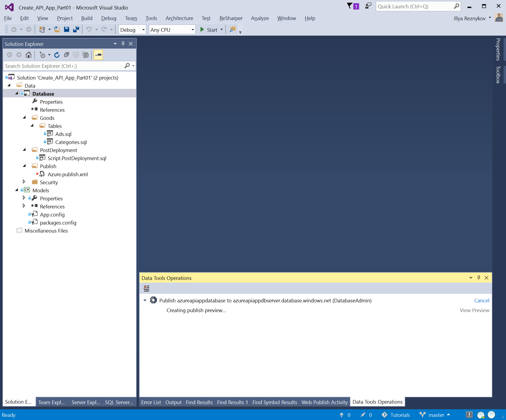This screenshot has width=506, height=420.
Task: Select Azure.publish.xml in the tree
Action: pyautogui.click(x=68, y=174)
